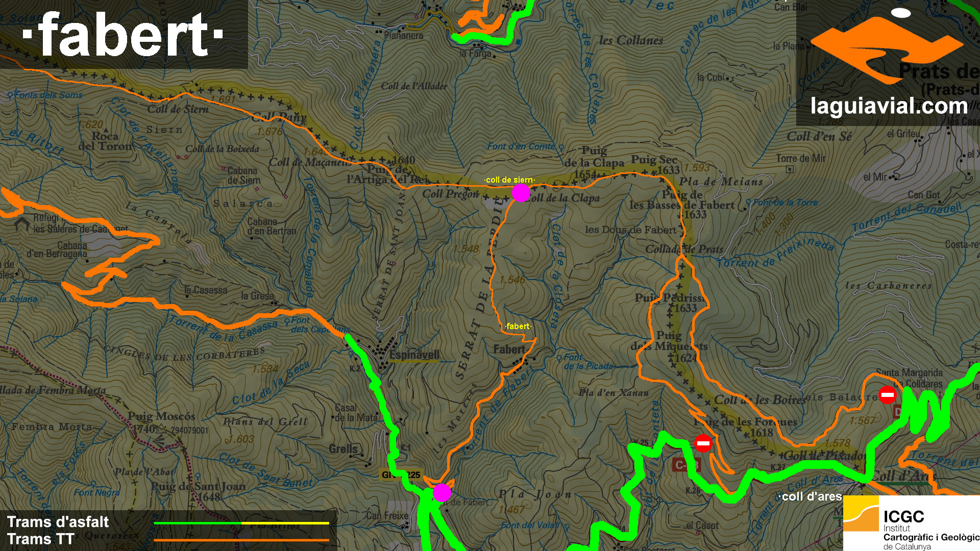Image resolution: width=980 pixels, height=551 pixels.
Task: Click the Trams TT legend text
Action: (x=41, y=539)
